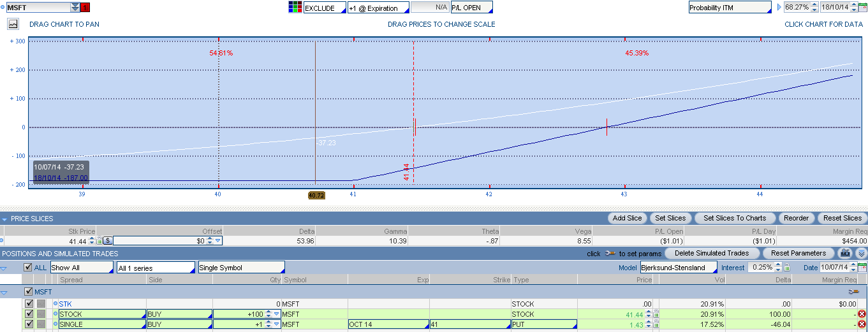
Task: Open calendar icon beside Date 10/07/14
Action: pyautogui.click(x=862, y=268)
